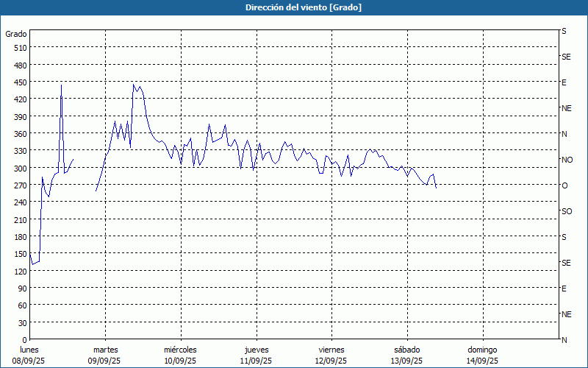The image size is (588, 368).
Task: Click the 'O' compass label
Action: pyautogui.click(x=564, y=185)
